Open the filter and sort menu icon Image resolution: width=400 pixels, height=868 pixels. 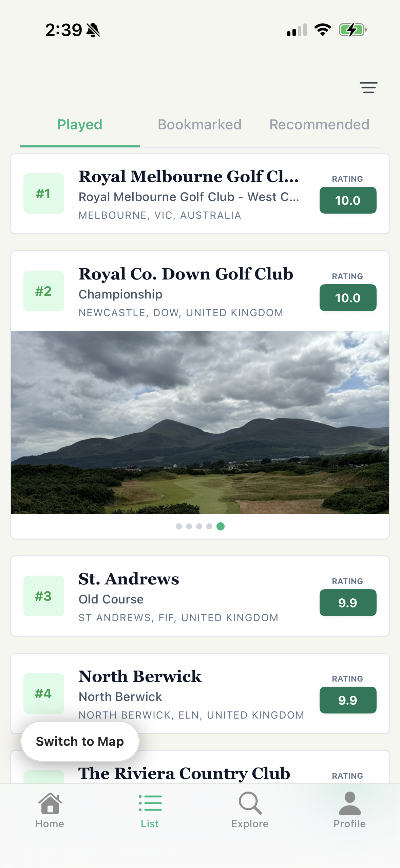[x=368, y=88]
